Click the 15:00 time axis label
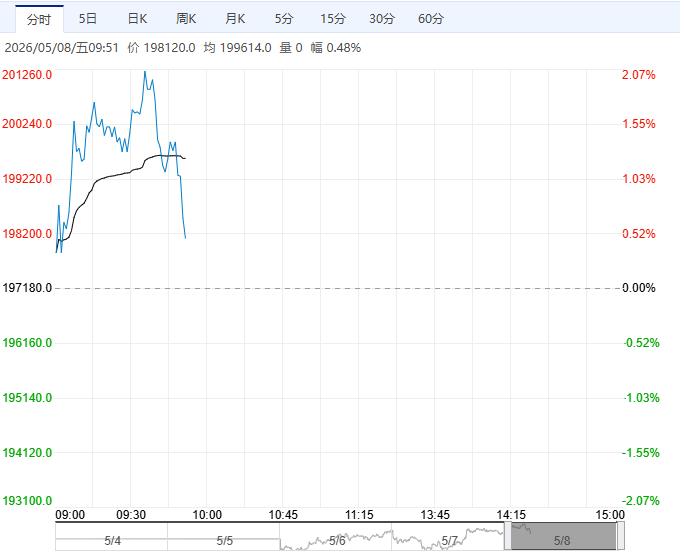684x553 pixels. 610,515
